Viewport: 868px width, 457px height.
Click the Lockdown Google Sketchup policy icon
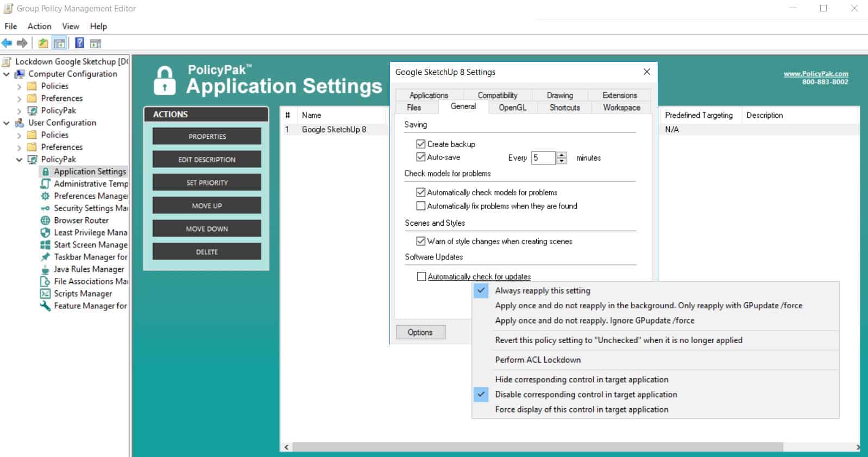pyautogui.click(x=8, y=61)
